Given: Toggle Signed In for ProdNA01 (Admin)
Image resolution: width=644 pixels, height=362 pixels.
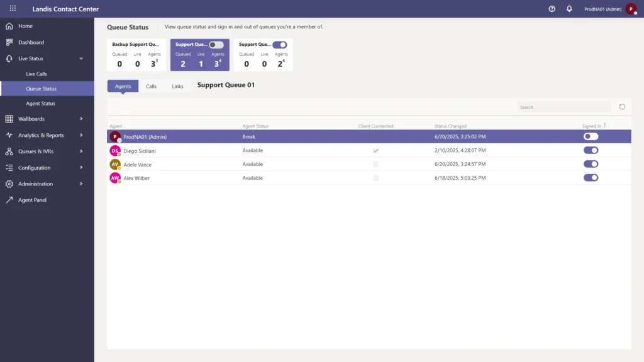Looking at the screenshot, I should coord(591,136).
